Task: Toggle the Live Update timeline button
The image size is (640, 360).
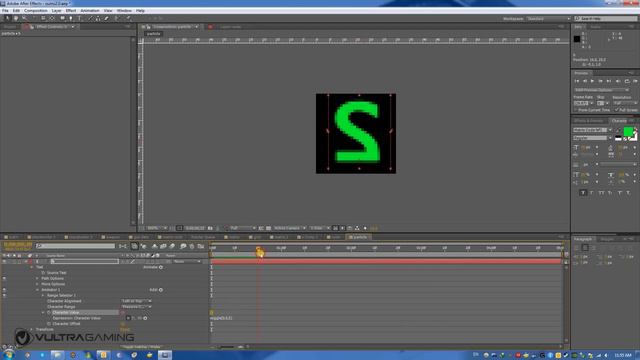Action: (x=134, y=246)
